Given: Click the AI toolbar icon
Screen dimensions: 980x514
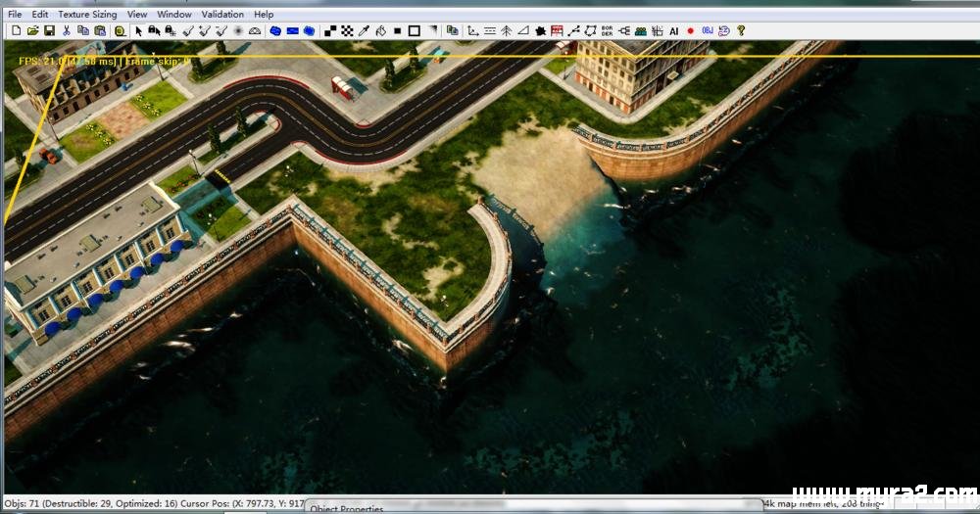Looking at the screenshot, I should click(674, 30).
